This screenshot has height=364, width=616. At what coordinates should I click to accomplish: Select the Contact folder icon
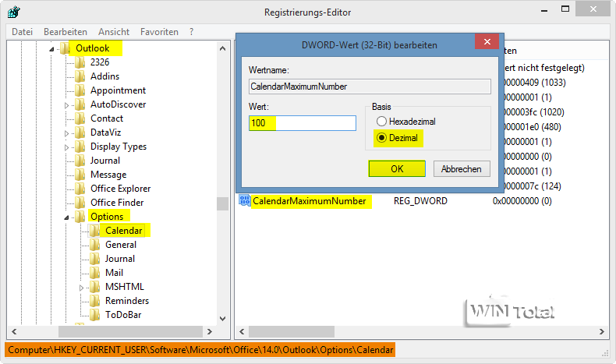(x=80, y=118)
